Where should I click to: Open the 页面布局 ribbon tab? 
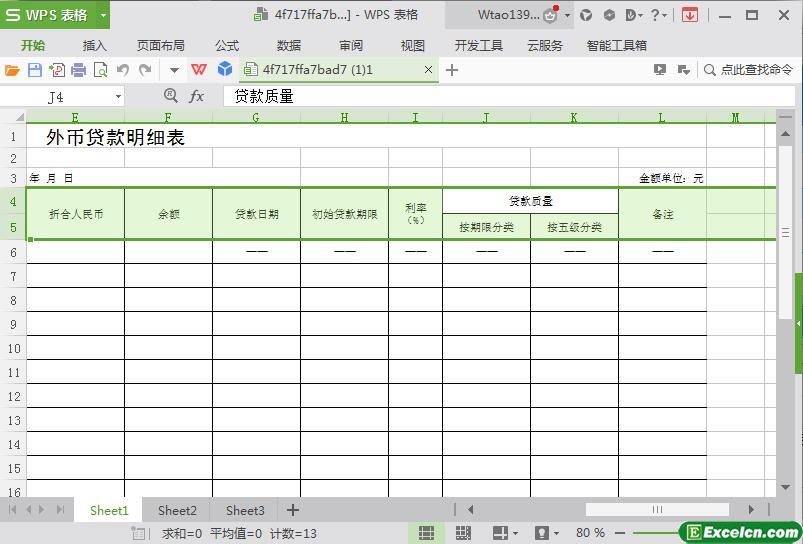161,46
